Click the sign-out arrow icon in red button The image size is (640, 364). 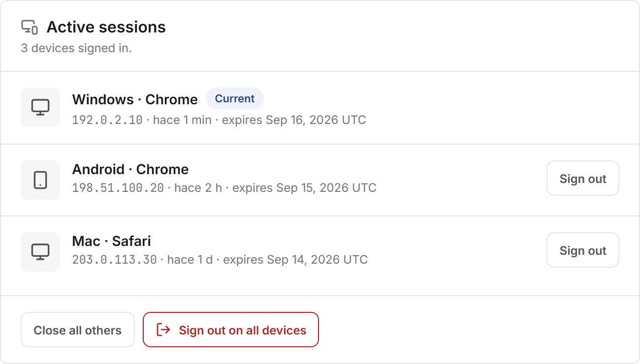pyautogui.click(x=163, y=330)
